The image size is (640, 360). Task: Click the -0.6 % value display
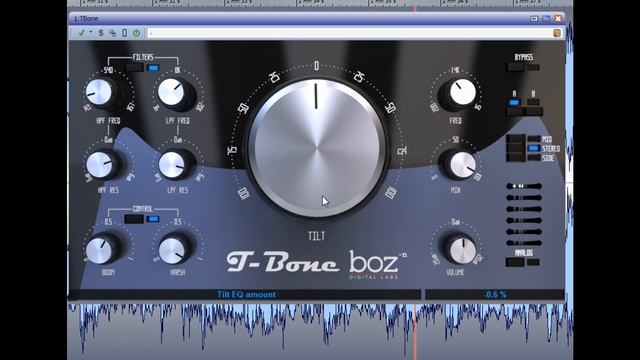pyautogui.click(x=496, y=295)
